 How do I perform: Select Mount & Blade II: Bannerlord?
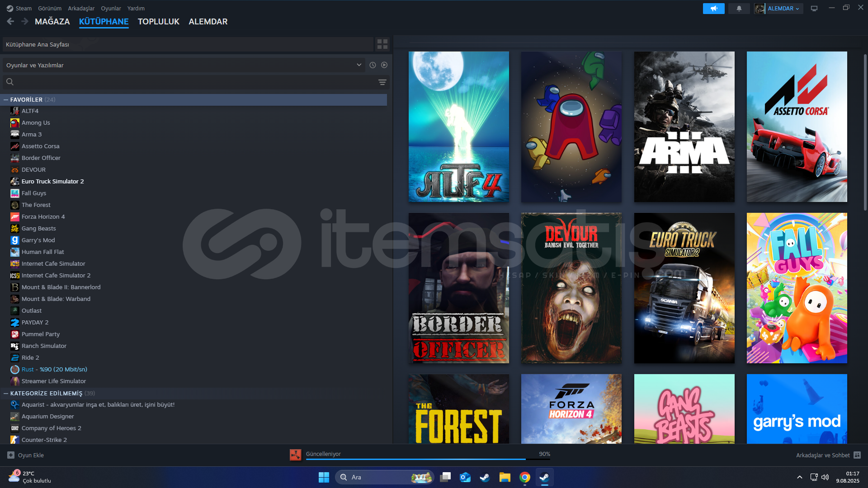point(61,287)
